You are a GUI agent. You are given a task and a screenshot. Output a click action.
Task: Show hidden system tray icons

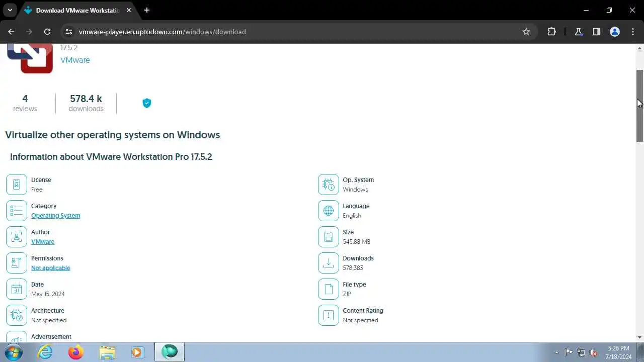556,352
